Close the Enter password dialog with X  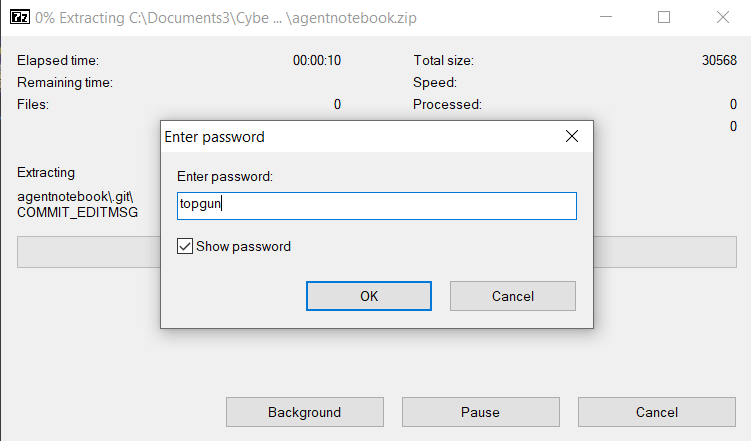tap(572, 136)
